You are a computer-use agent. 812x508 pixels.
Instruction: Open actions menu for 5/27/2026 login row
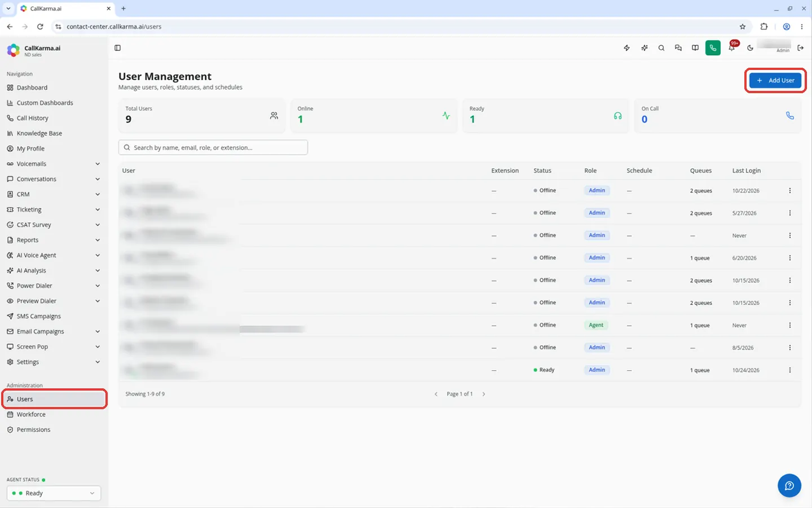tap(789, 213)
